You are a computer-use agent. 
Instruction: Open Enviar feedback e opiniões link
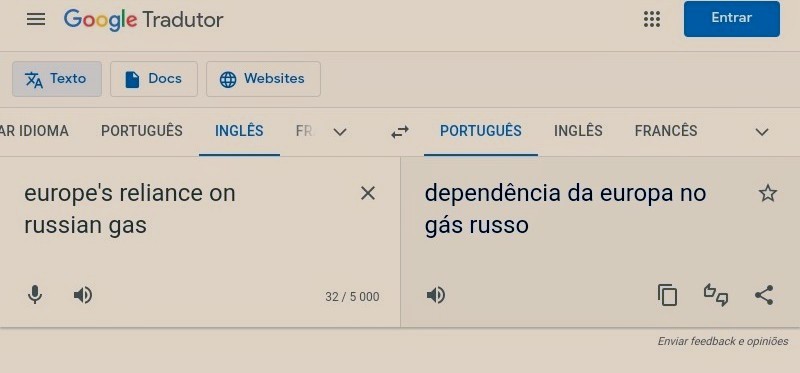click(722, 341)
